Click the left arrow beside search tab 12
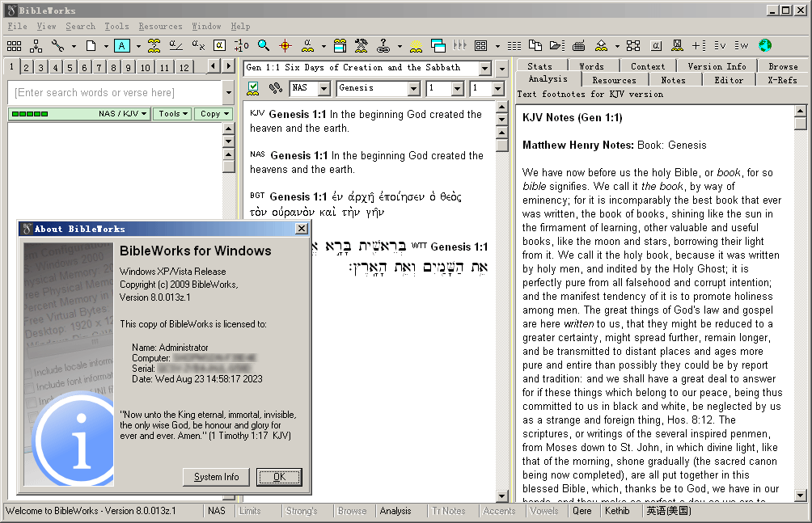Viewport: 812px width, 523px height. (214, 66)
